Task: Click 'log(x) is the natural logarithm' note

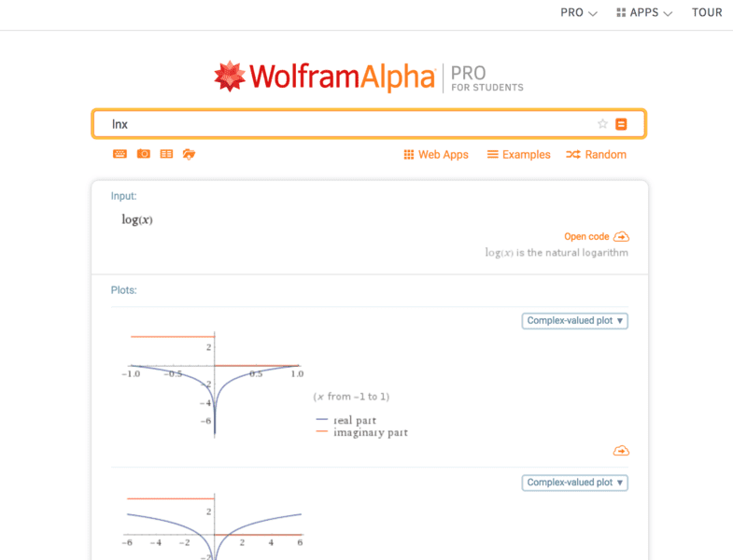Action: click(x=557, y=253)
